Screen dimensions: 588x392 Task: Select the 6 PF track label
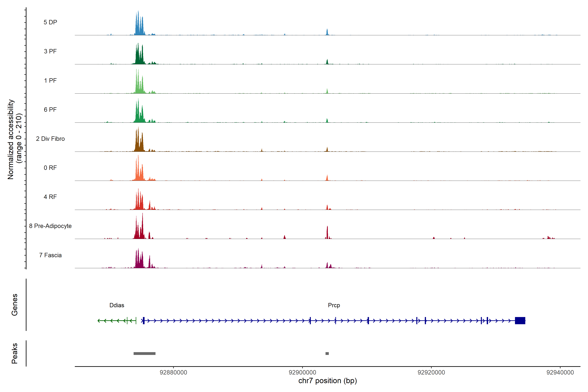point(50,109)
